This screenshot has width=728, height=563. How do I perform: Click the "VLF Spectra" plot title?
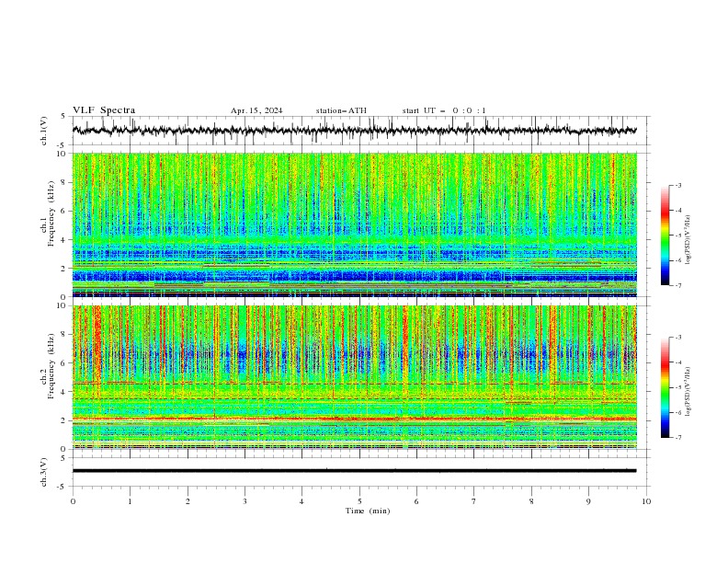(104, 110)
